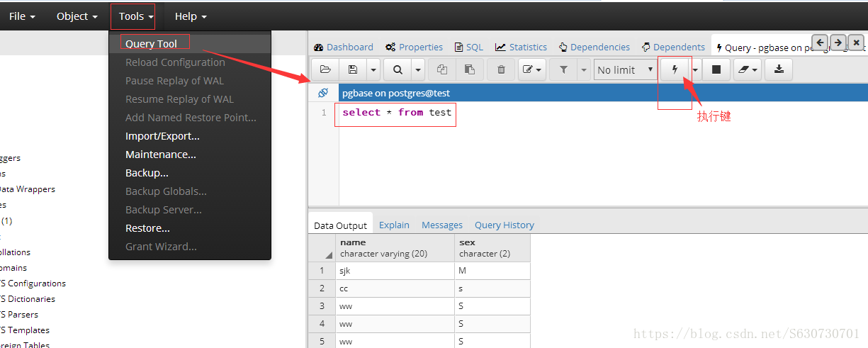Click the sex cell with value M
The height and width of the screenshot is (348, 868).
pos(492,271)
